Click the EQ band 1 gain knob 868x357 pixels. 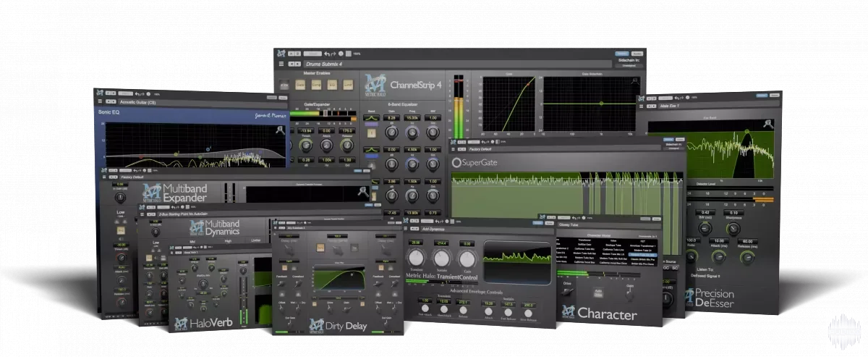[x=391, y=133]
